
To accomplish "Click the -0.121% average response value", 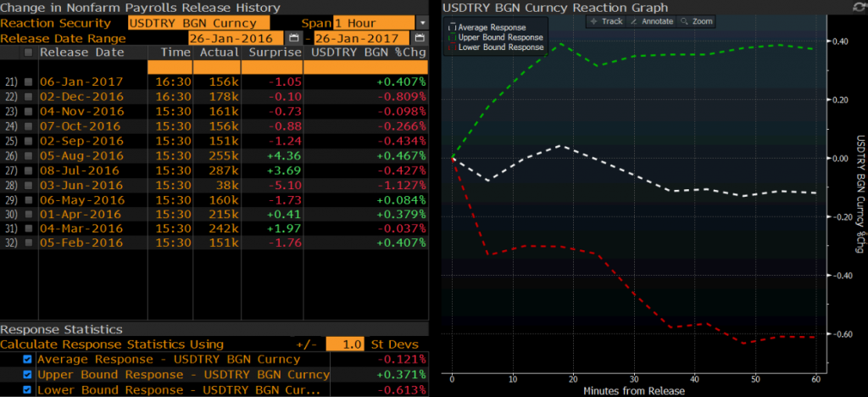I will click(401, 360).
